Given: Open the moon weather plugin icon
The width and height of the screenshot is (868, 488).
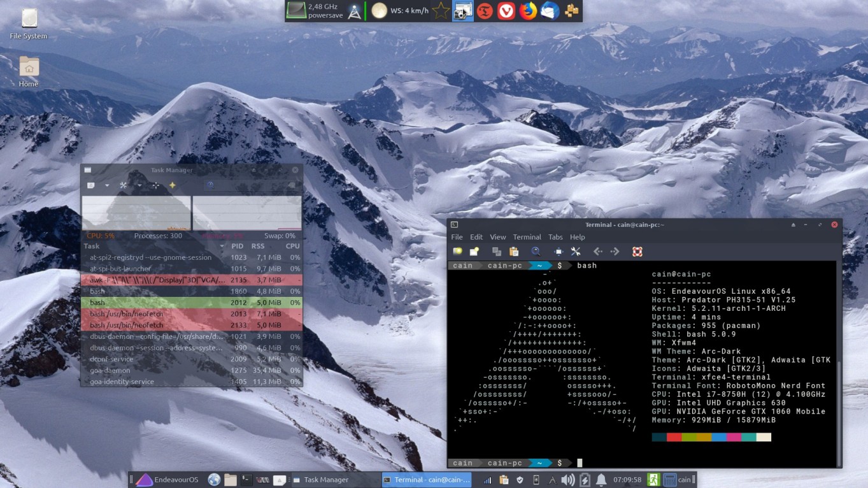Looking at the screenshot, I should [379, 11].
